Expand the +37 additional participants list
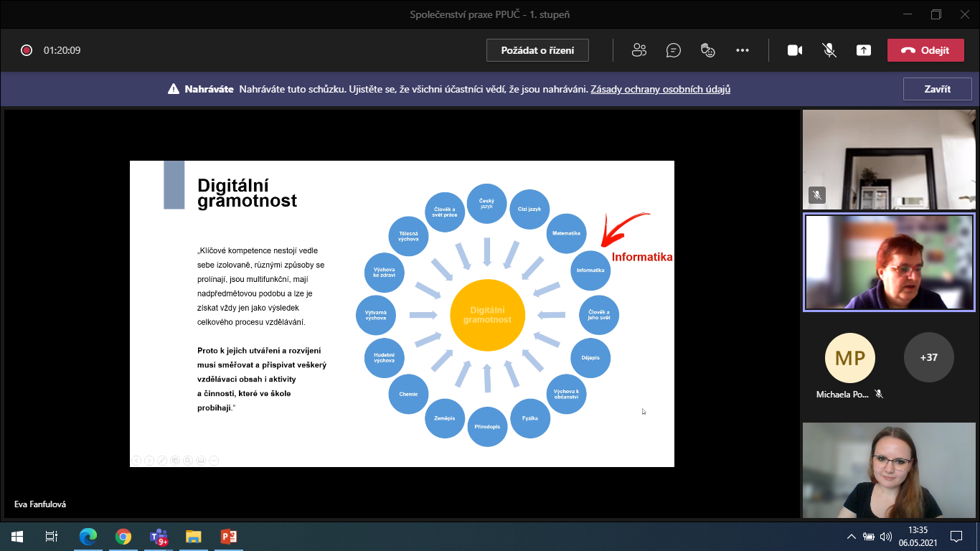The height and width of the screenshot is (551, 980). pos(928,357)
